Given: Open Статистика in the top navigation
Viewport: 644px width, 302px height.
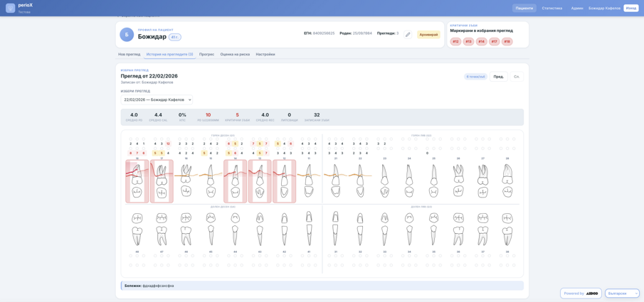Looking at the screenshot, I should click(551, 8).
